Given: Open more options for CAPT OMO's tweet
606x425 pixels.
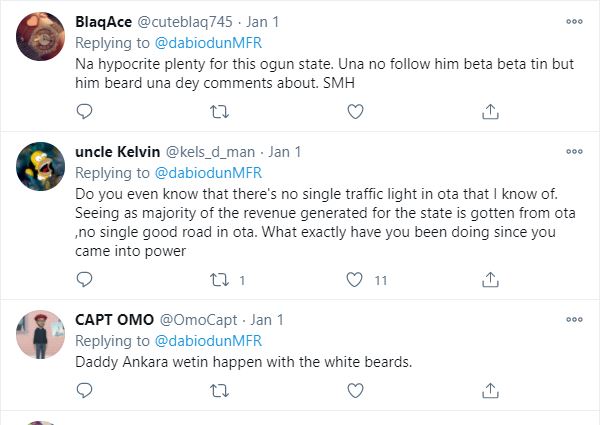Looking at the screenshot, I should pyautogui.click(x=574, y=321).
